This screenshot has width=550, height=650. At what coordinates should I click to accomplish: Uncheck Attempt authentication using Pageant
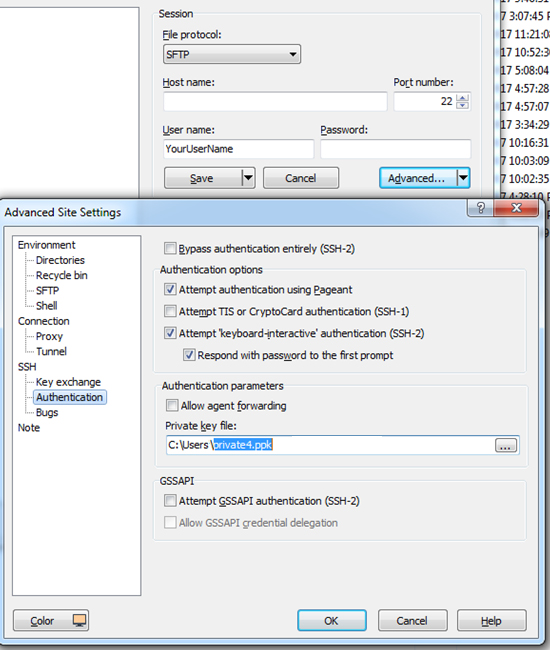(170, 289)
